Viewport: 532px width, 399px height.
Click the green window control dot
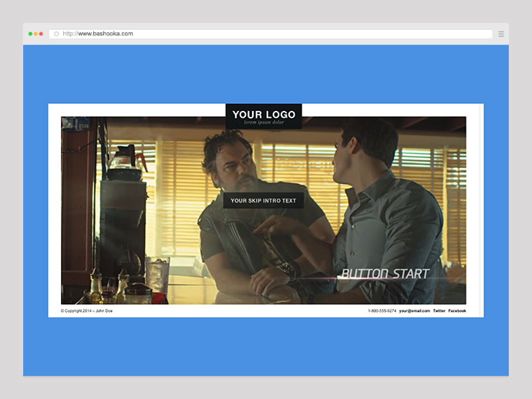[30, 34]
